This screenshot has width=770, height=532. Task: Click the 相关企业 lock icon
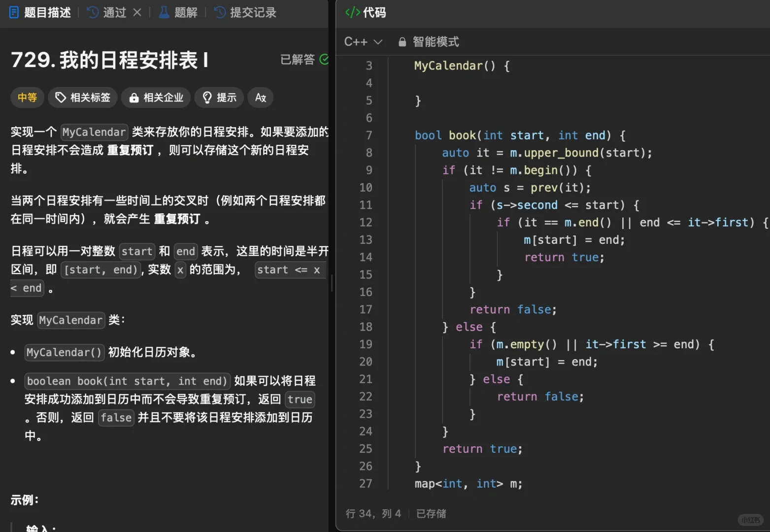coord(134,98)
